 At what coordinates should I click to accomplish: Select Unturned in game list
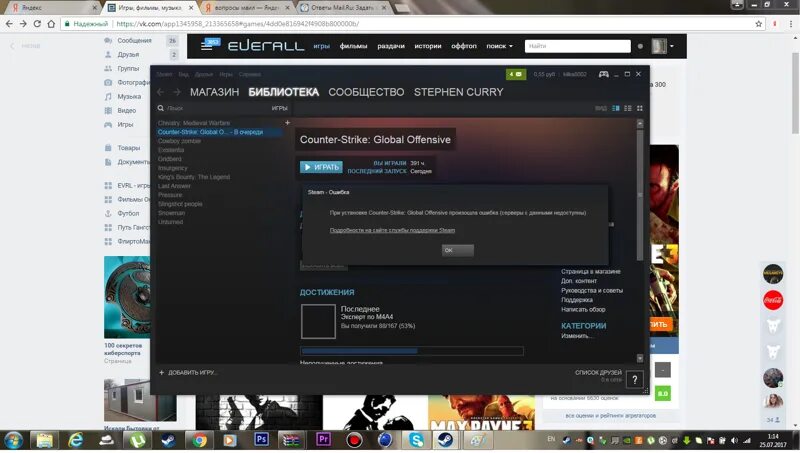point(170,222)
